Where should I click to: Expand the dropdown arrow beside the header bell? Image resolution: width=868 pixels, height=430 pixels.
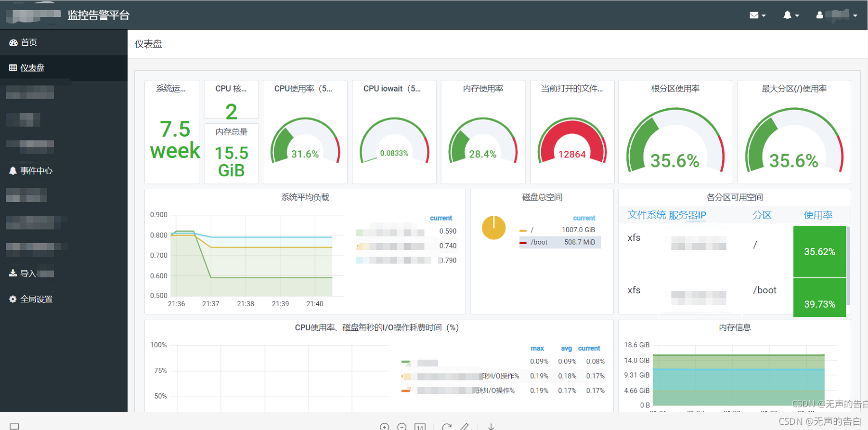[x=797, y=16]
